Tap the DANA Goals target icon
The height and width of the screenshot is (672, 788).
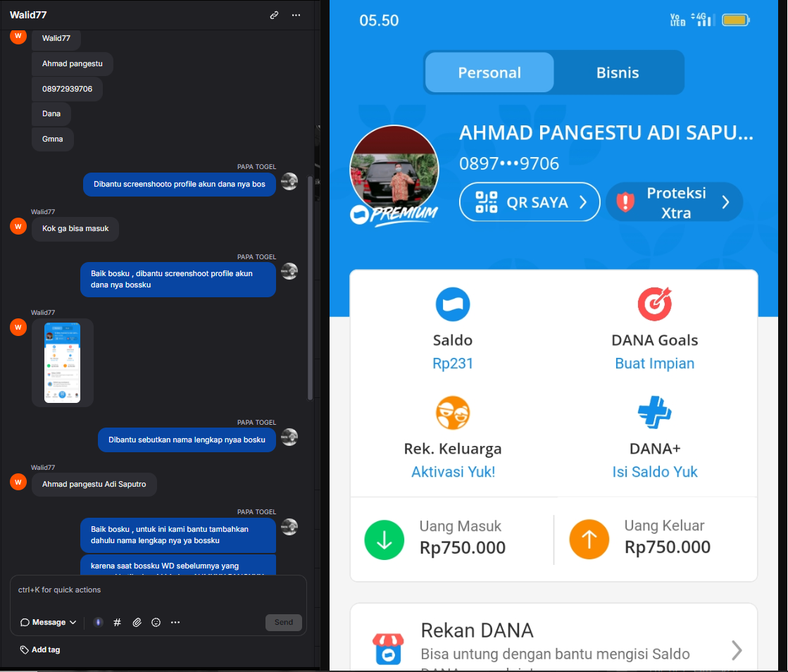(655, 304)
